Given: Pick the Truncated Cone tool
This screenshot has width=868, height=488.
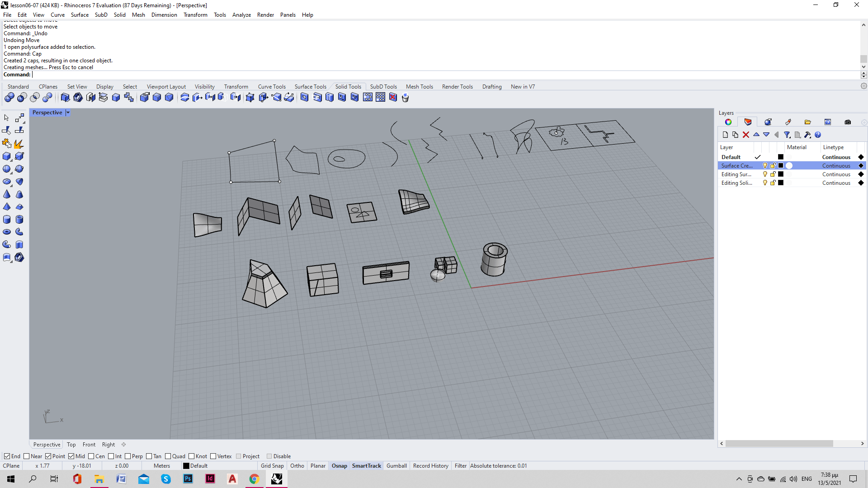Looking at the screenshot, I should (19, 194).
